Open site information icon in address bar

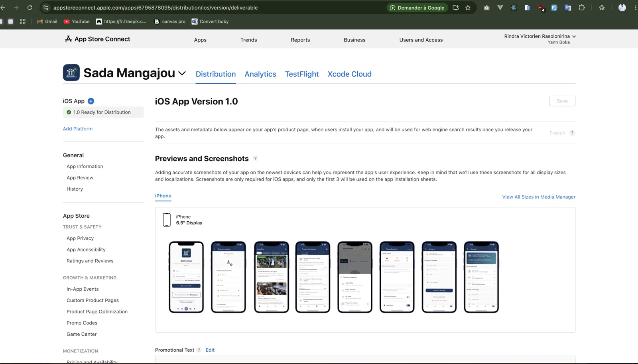pyautogui.click(x=46, y=8)
